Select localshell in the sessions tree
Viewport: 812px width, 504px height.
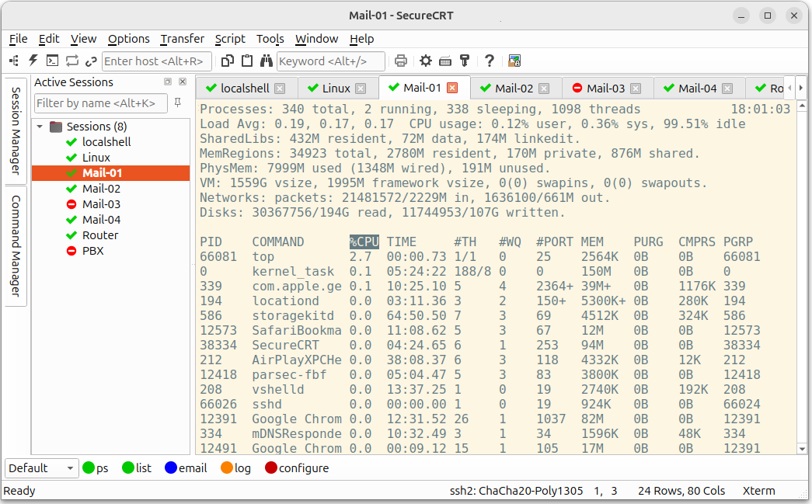click(x=106, y=142)
